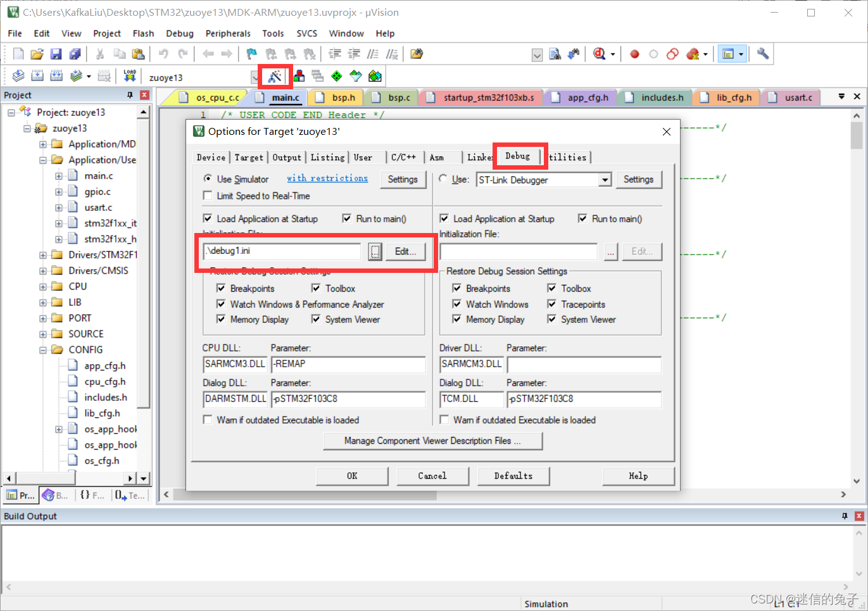This screenshot has width=868, height=611.
Task: Collapse the Project: zuoye13 root node
Action: coord(11,113)
